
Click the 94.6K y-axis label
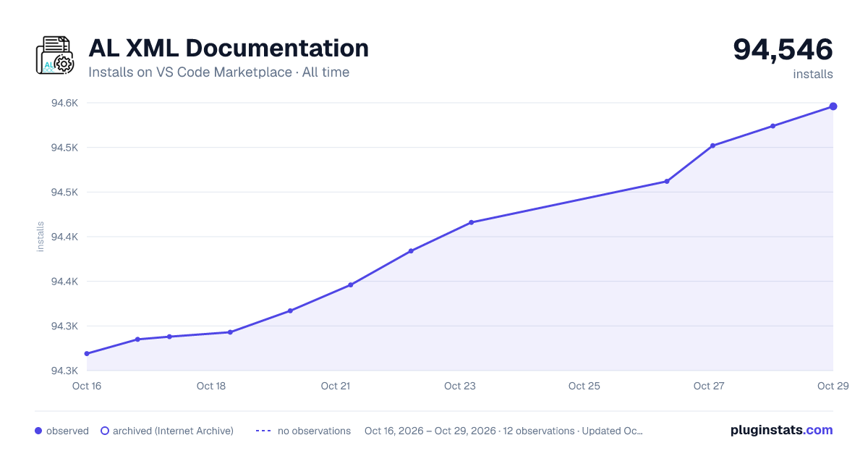click(x=64, y=103)
